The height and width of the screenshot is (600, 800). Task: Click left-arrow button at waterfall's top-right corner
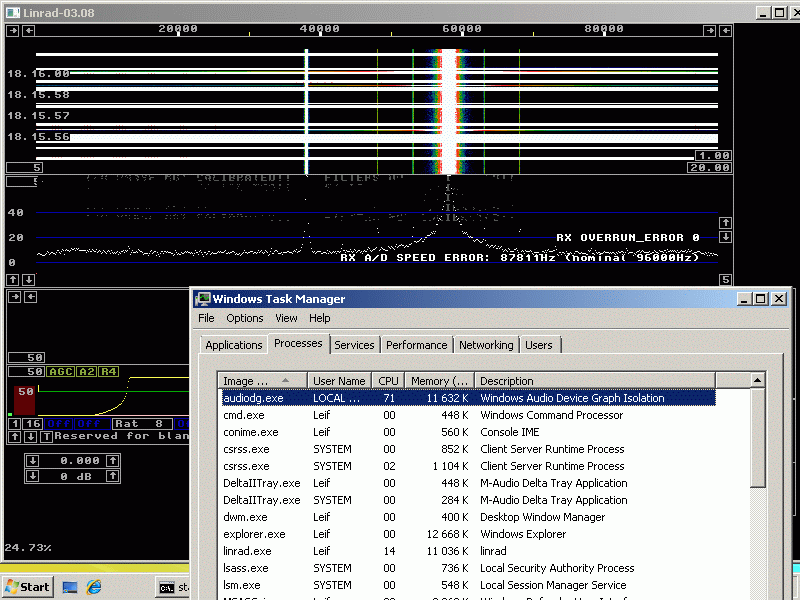pyautogui.click(x=726, y=31)
